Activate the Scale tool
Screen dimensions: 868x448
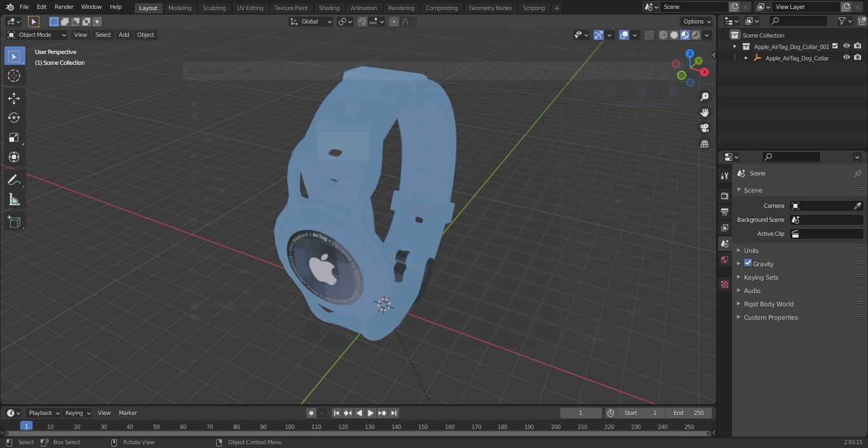point(14,137)
